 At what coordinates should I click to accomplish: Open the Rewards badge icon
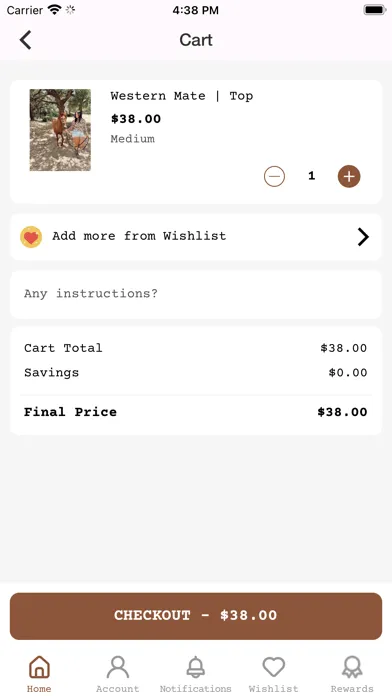click(x=352, y=667)
